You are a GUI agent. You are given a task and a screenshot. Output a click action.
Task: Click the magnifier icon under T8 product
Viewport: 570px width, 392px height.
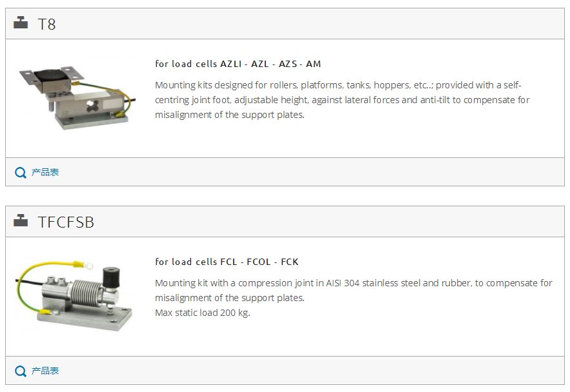pyautogui.click(x=21, y=172)
